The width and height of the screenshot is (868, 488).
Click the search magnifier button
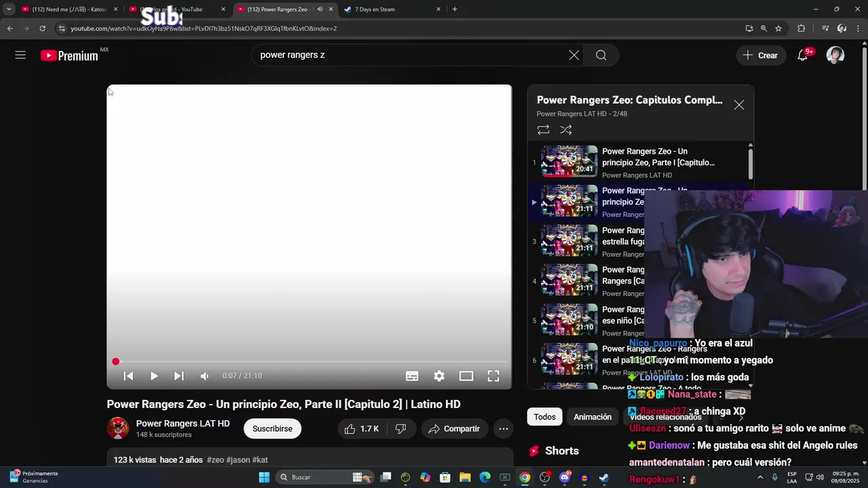(601, 55)
